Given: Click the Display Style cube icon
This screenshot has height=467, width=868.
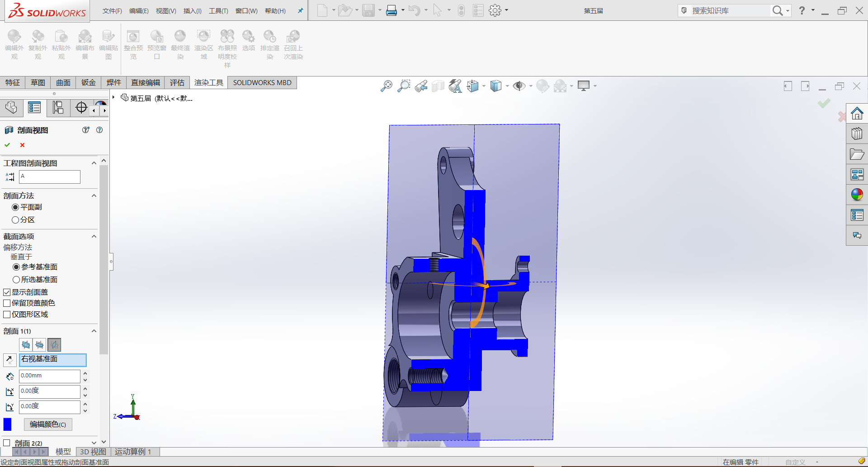Looking at the screenshot, I should coord(496,86).
